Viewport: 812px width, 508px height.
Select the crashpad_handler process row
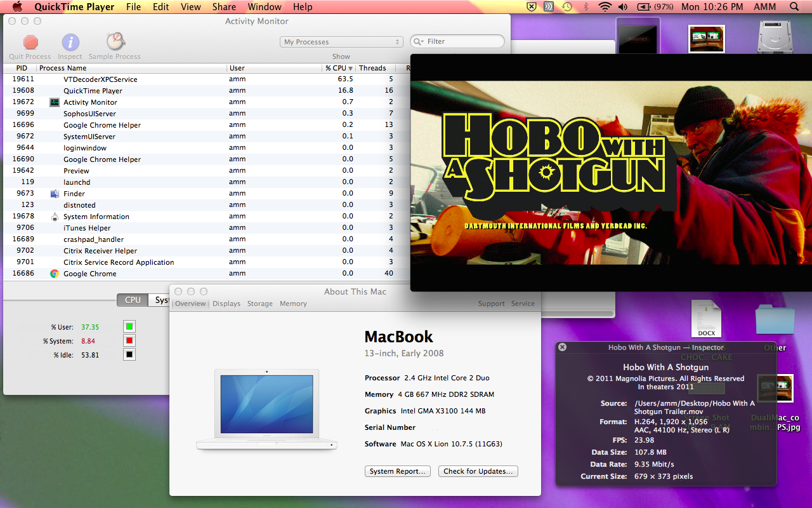tap(207, 239)
